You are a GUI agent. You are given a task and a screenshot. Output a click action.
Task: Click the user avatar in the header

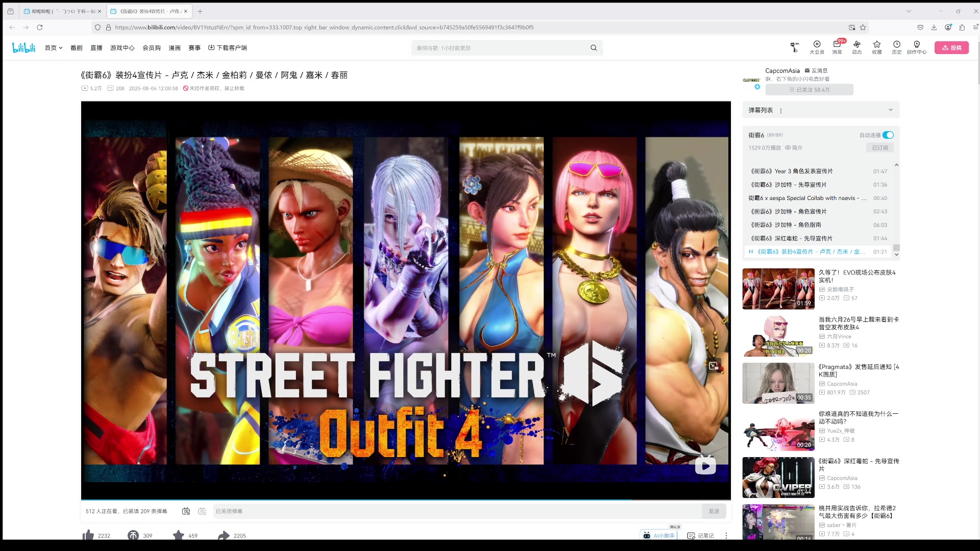[x=794, y=47]
